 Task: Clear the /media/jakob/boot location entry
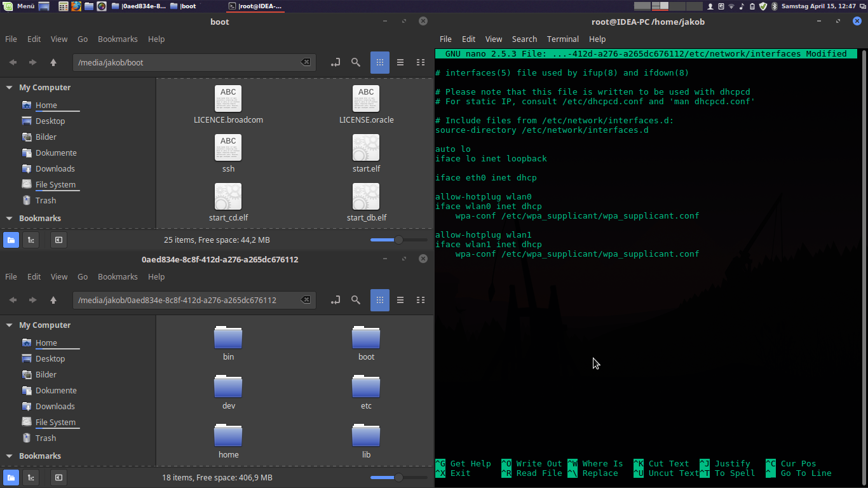(306, 62)
